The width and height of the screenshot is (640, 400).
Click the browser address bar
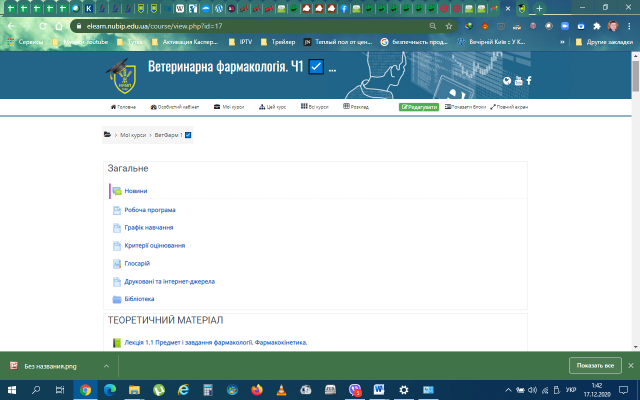tap(250, 25)
